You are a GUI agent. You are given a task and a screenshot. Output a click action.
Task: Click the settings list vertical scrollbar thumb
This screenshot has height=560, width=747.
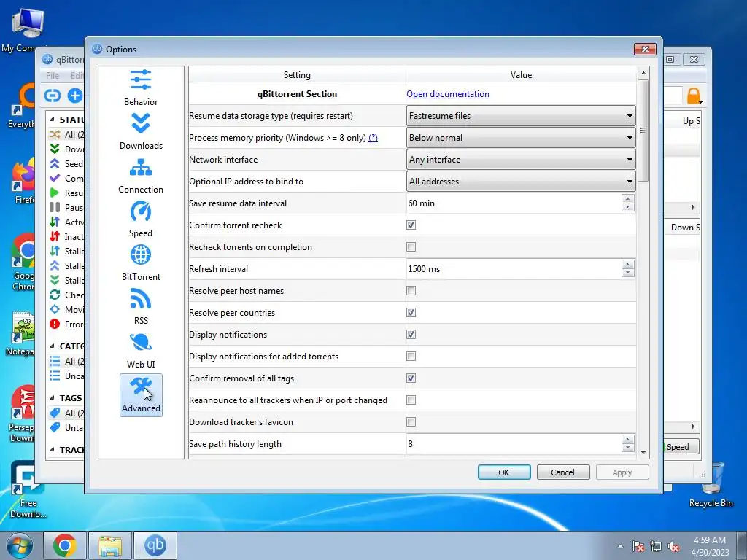[643, 130]
